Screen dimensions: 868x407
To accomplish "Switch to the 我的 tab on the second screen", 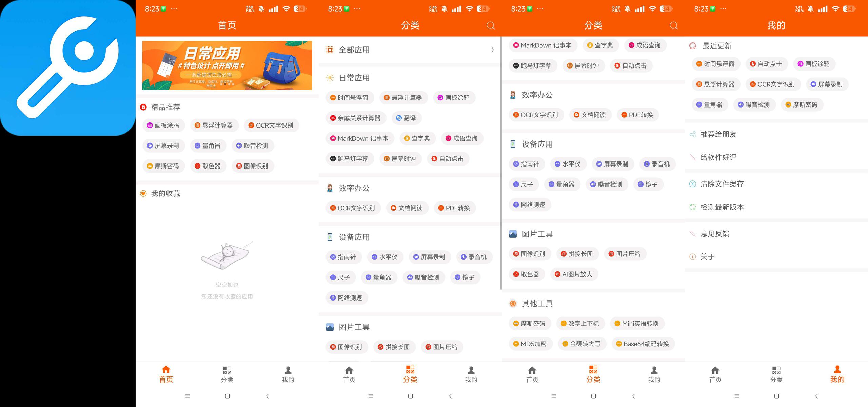I will [471, 374].
